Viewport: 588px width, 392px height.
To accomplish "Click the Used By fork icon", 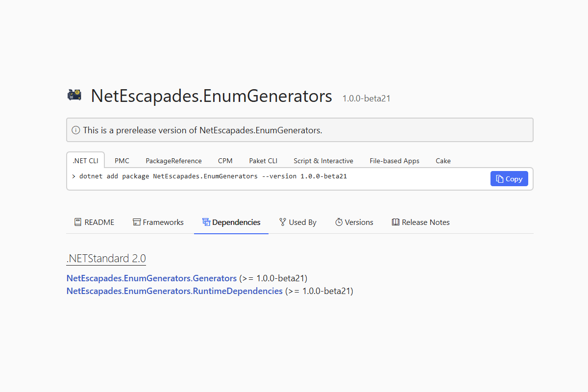I will coord(283,222).
